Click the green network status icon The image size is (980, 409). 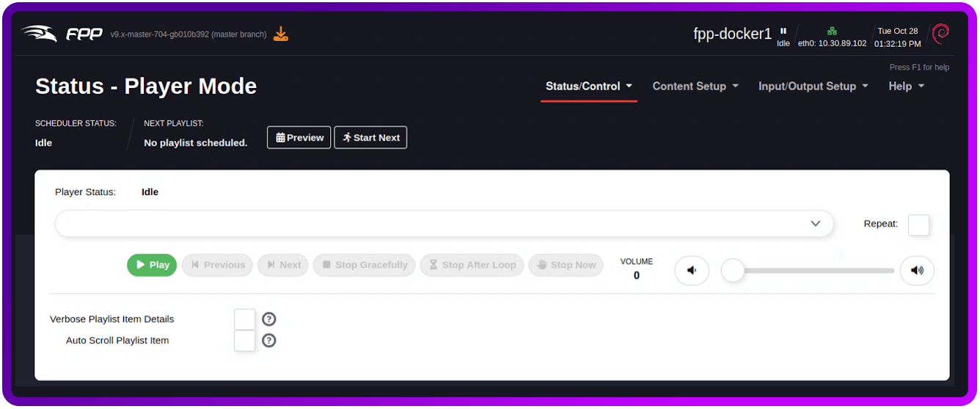click(832, 32)
